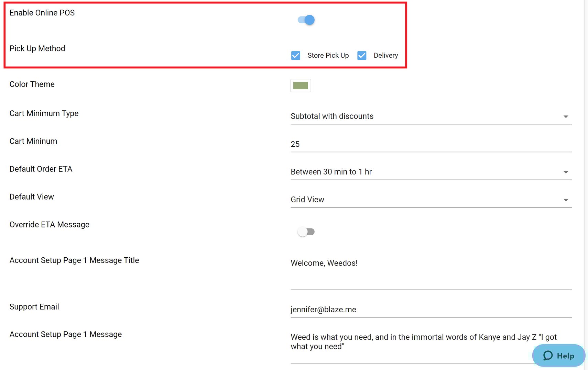Open the green Color Theme swatch

click(x=301, y=86)
